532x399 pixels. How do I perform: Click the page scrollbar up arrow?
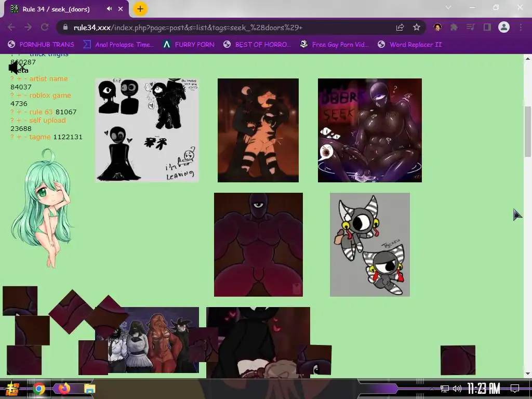[528, 59]
